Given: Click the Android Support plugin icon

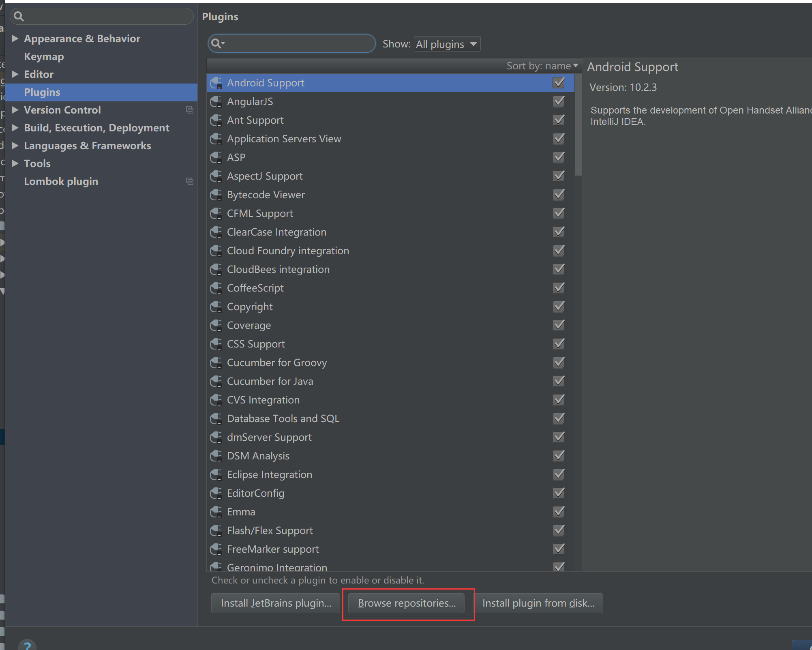Looking at the screenshot, I should [216, 83].
